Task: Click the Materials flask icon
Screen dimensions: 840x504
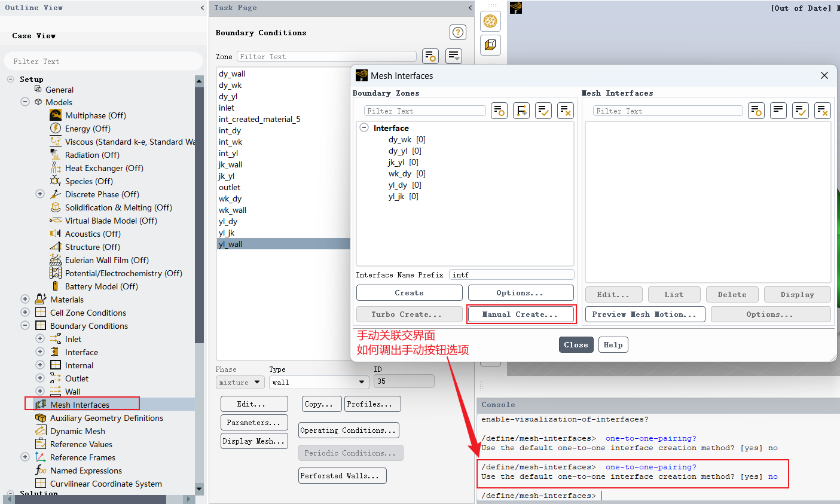Action: pos(41,300)
